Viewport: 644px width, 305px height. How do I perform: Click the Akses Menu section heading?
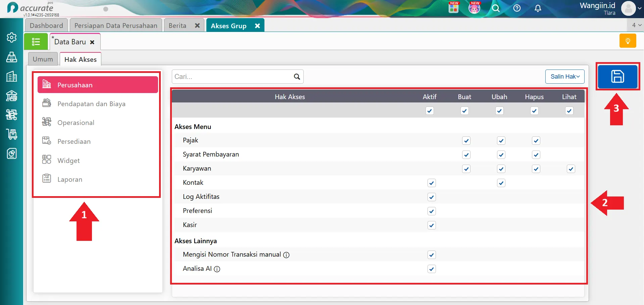[193, 127]
